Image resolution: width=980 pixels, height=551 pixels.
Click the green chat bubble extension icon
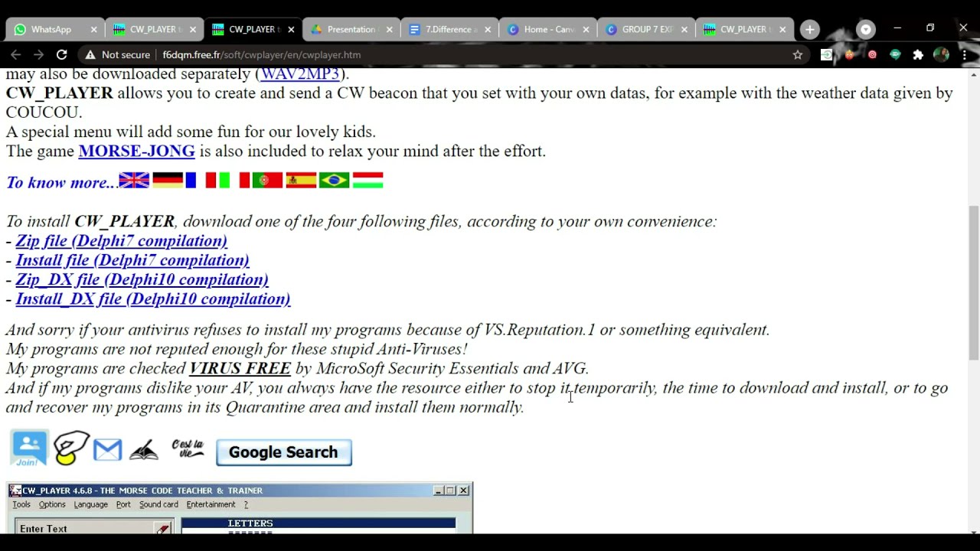(895, 54)
